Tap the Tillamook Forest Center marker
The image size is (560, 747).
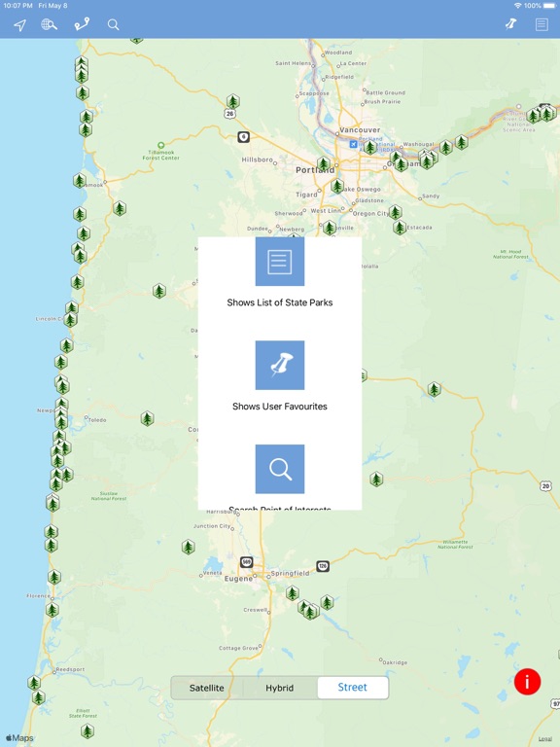click(161, 145)
